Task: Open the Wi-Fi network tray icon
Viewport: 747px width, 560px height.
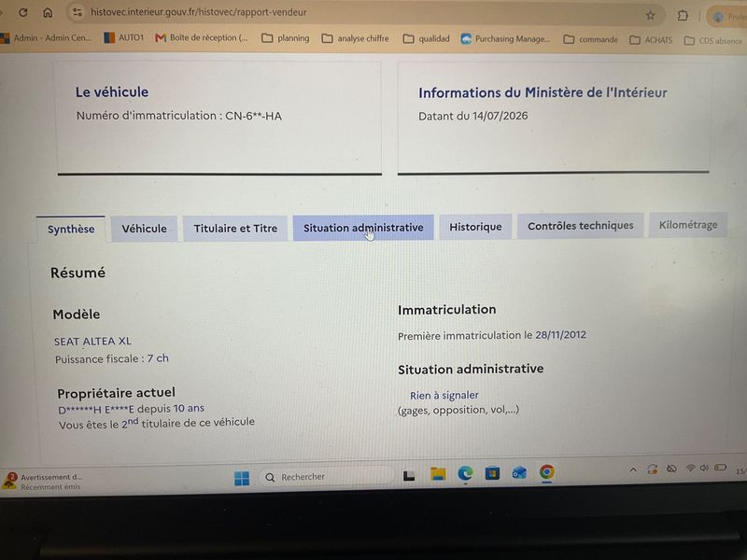Action: [690, 469]
